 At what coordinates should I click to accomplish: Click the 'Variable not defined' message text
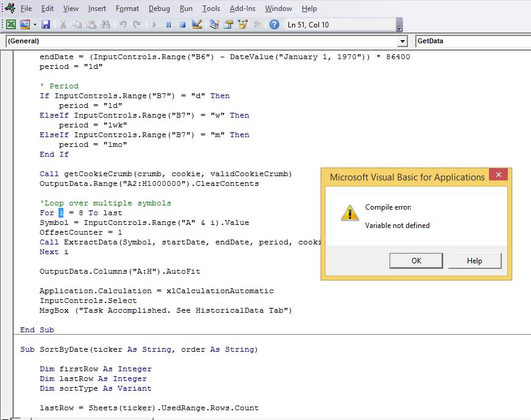coord(397,226)
